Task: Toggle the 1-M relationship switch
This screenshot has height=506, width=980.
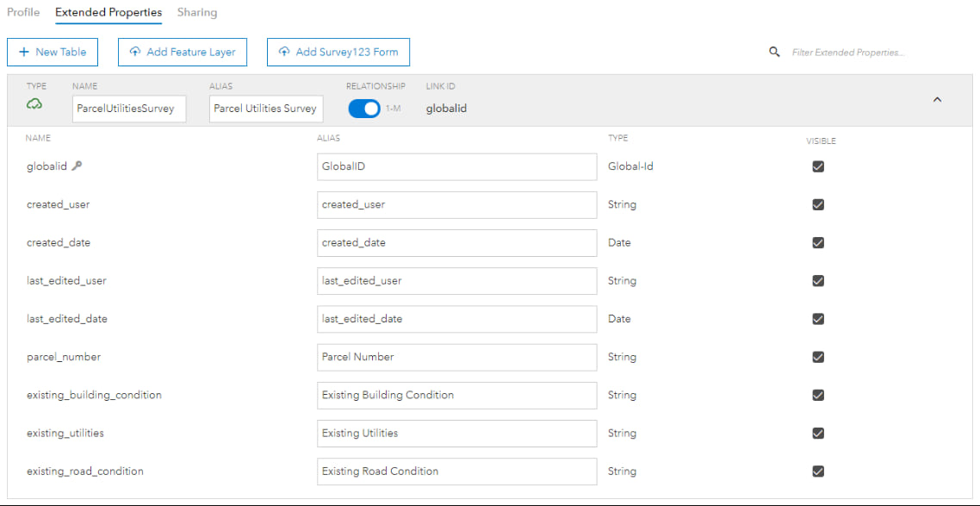Action: click(364, 109)
